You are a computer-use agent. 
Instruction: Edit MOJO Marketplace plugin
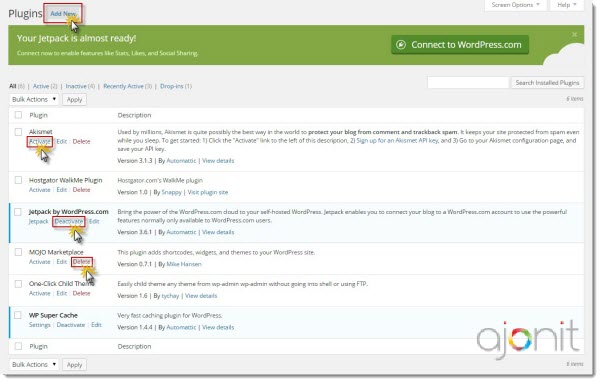(62, 262)
